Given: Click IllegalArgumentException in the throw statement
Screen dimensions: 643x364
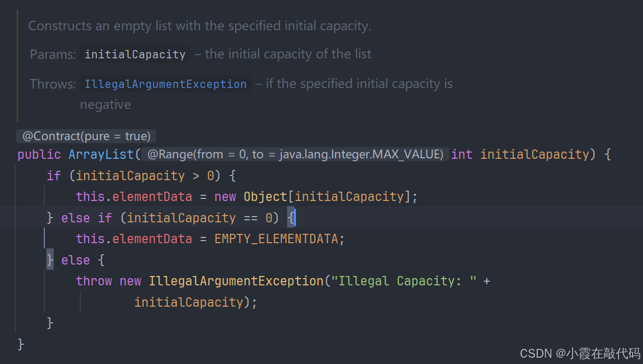Looking at the screenshot, I should (x=236, y=281).
